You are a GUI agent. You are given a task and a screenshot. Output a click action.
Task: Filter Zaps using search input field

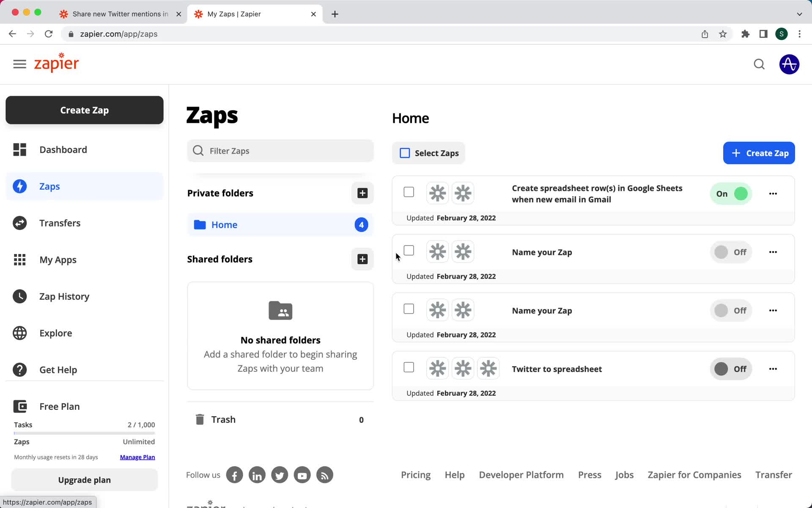tap(280, 150)
